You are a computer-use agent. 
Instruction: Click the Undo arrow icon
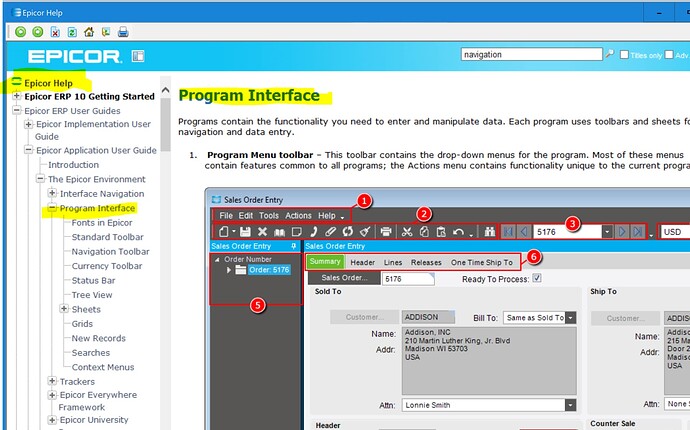tap(459, 232)
